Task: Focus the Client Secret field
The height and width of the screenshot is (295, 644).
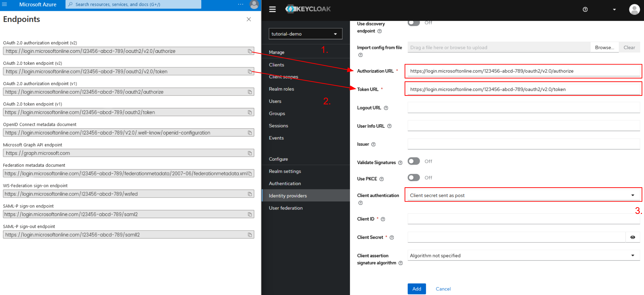Action: pos(516,237)
